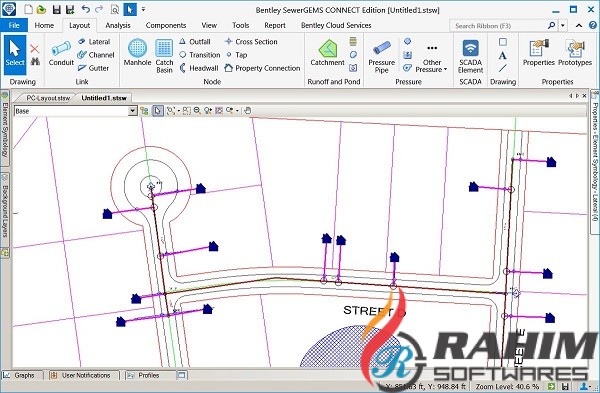
Task: Open the Search Ribbon options dropdown
Action: click(563, 26)
